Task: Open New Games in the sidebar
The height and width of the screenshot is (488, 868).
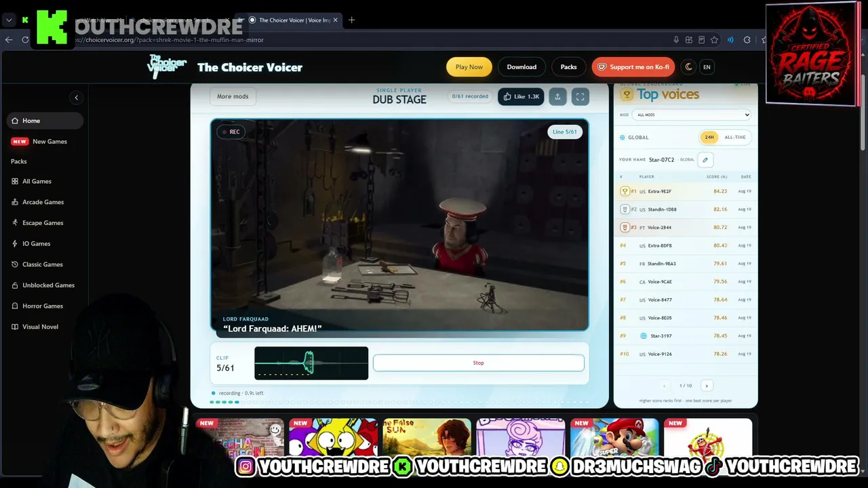Action: 44,142
